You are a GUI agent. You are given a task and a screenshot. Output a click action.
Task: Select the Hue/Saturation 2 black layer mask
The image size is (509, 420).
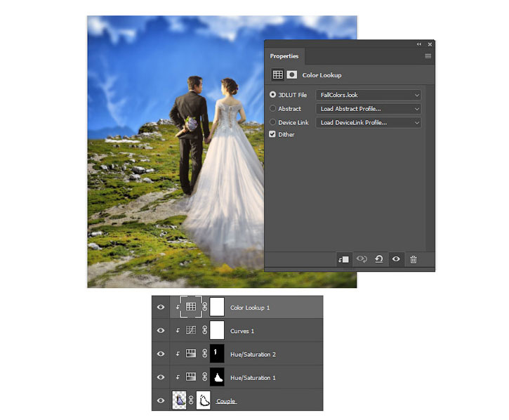click(217, 354)
